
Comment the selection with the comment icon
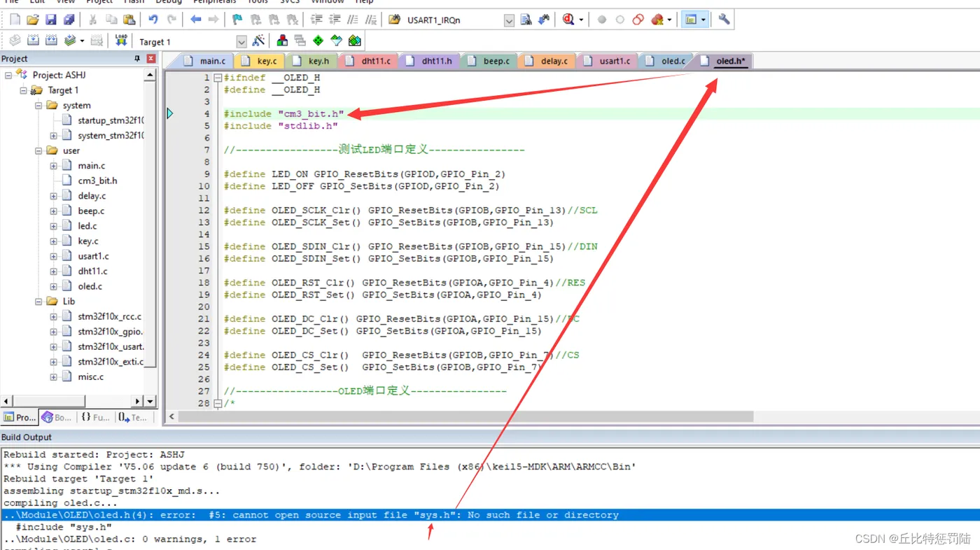(353, 20)
